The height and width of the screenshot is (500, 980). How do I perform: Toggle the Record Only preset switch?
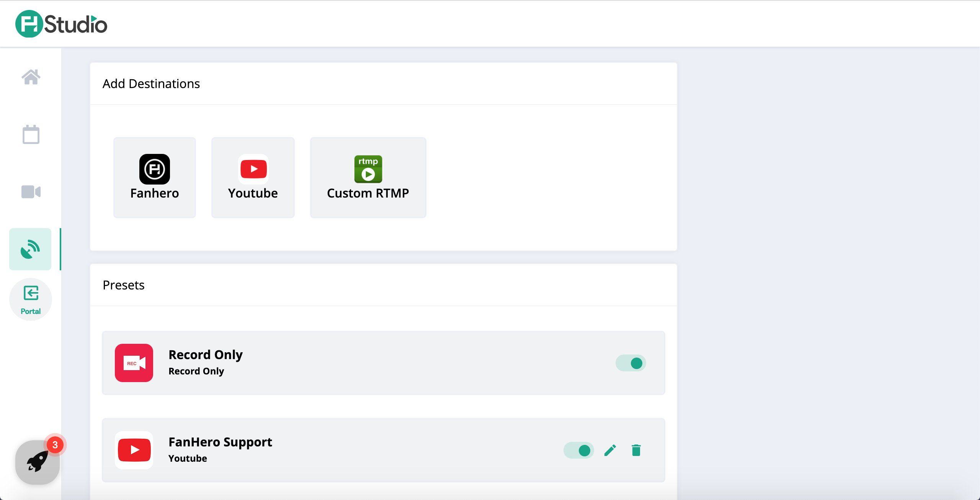pos(630,363)
